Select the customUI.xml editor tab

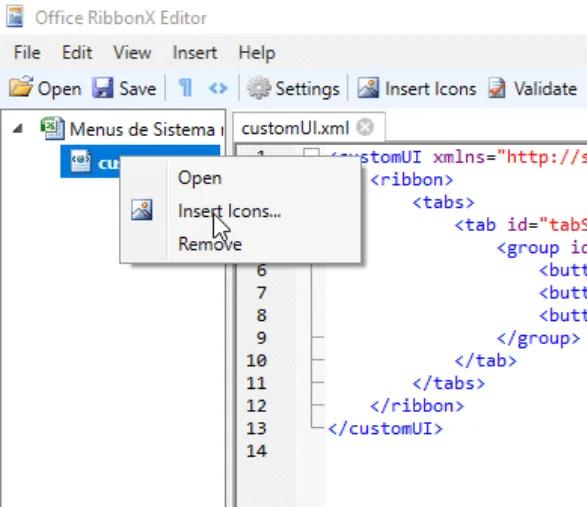[x=295, y=128]
